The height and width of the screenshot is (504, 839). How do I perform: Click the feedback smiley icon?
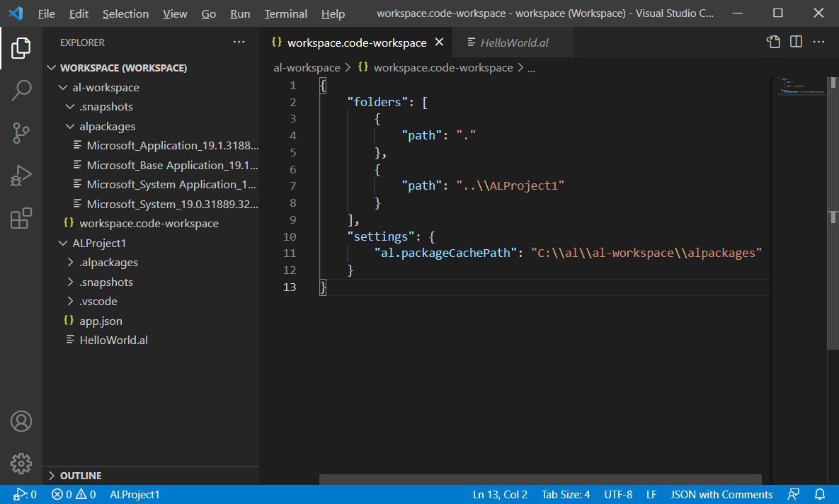[x=792, y=494]
